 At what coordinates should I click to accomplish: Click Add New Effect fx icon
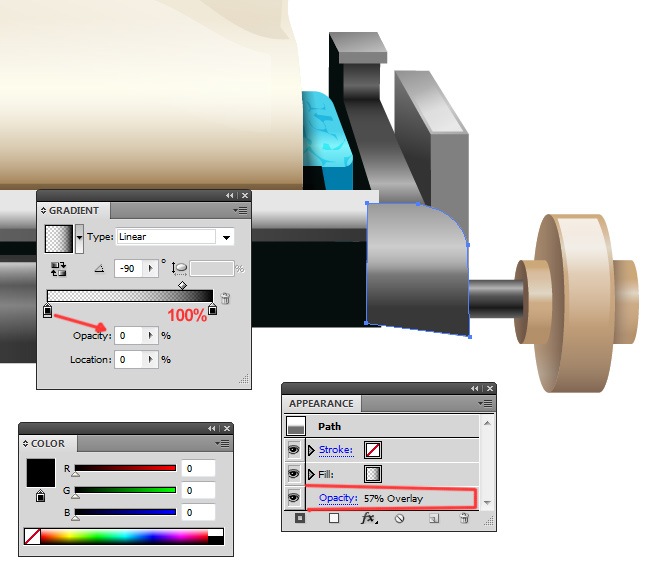coord(369,518)
